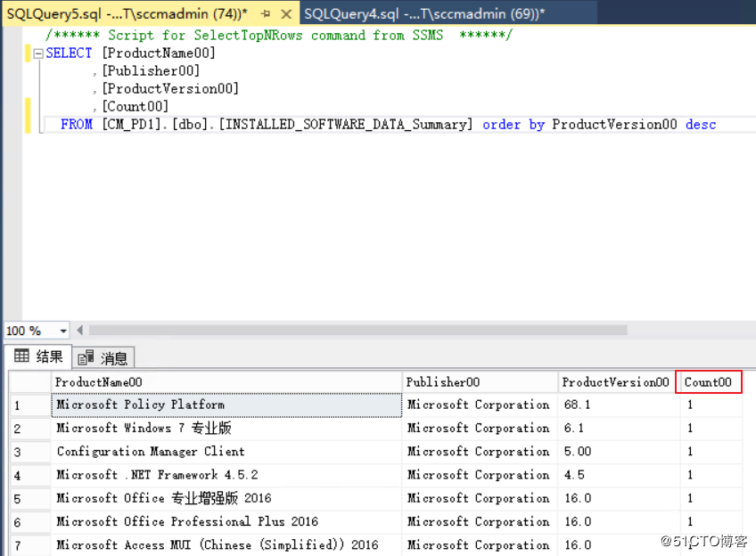The height and width of the screenshot is (556, 756).
Task: Click the Count00 column header
Action: click(708, 382)
